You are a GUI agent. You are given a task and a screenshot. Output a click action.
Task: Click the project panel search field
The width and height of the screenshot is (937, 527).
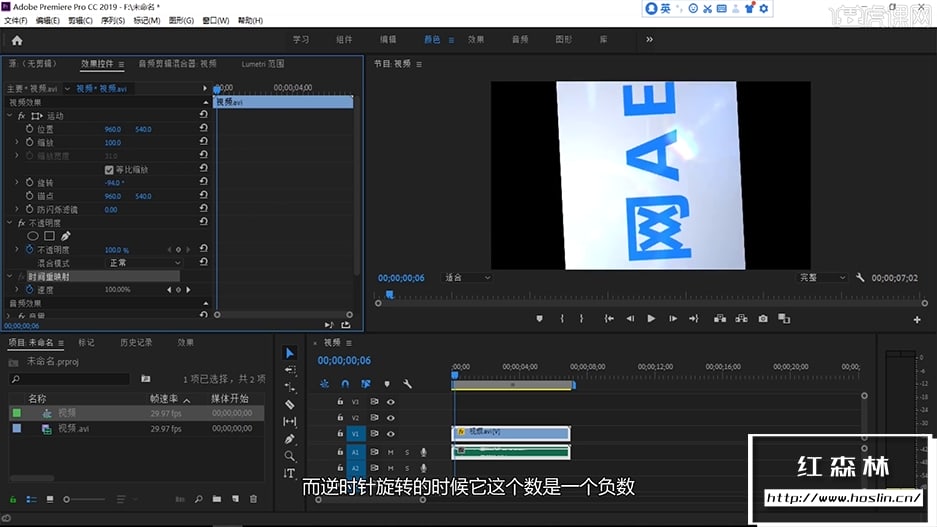[69, 379]
